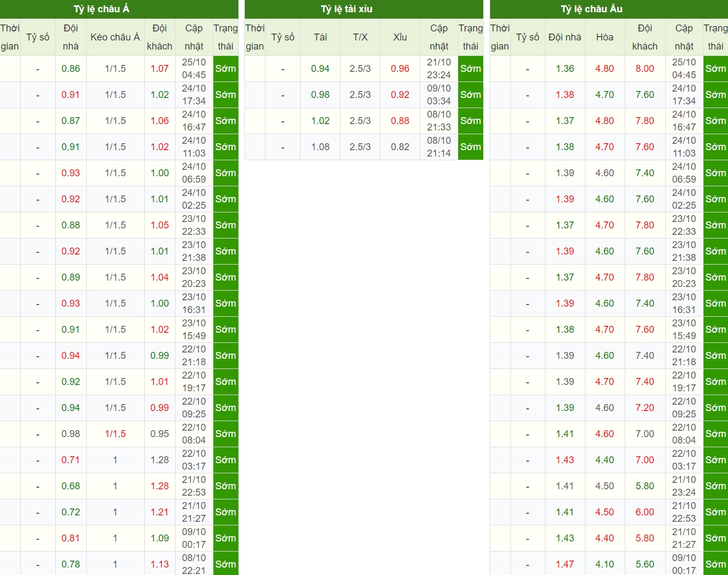This screenshot has height=575, width=728.
Task: Select 'Đội nhà' header in châu Á table
Action: (71, 37)
